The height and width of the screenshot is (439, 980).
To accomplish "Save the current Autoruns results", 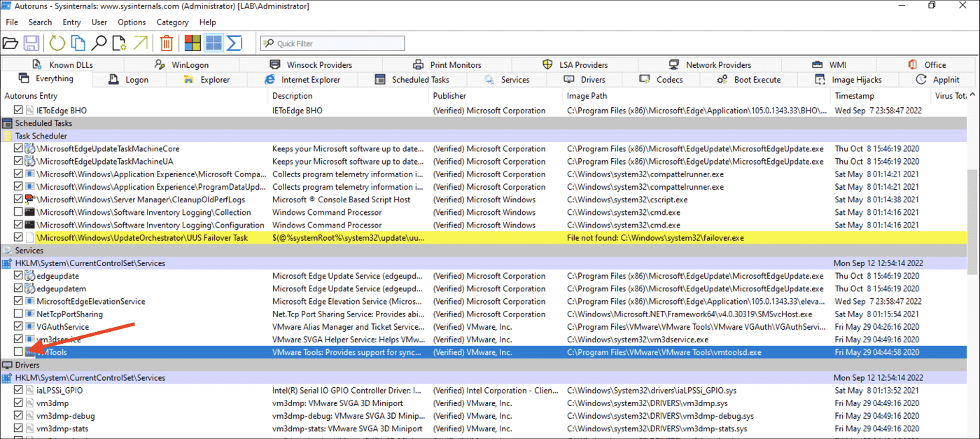I will click(x=31, y=43).
